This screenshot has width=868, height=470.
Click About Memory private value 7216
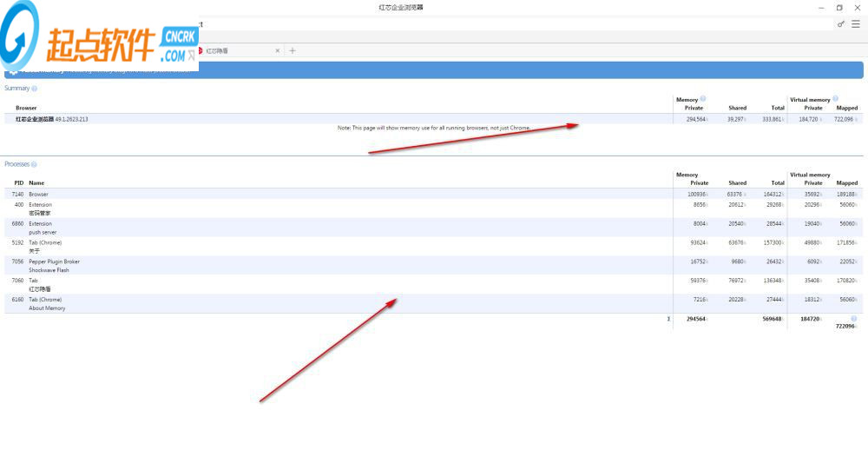(x=700, y=300)
